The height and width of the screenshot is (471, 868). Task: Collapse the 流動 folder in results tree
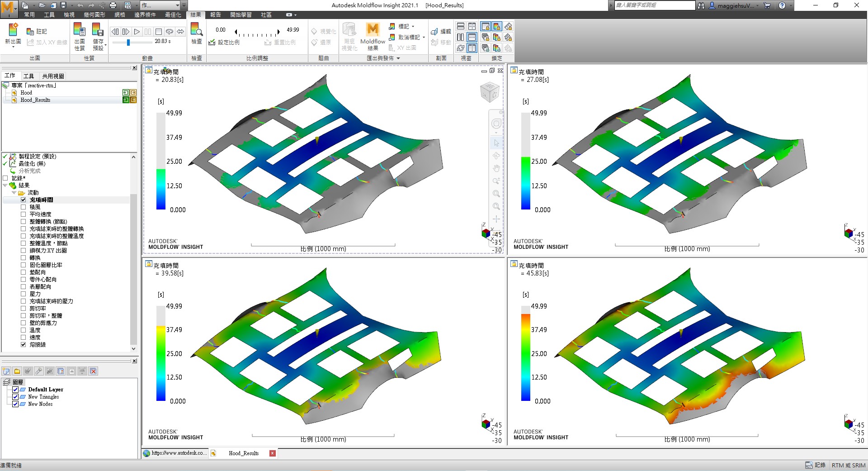(x=14, y=192)
